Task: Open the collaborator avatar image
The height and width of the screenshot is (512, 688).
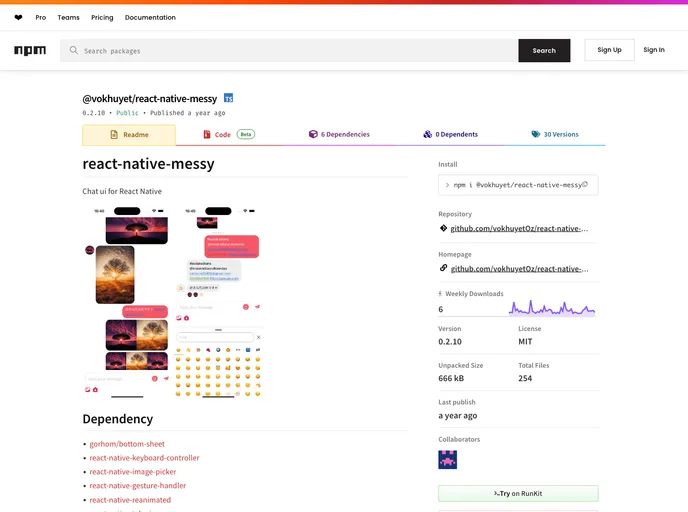Action: tap(447, 459)
